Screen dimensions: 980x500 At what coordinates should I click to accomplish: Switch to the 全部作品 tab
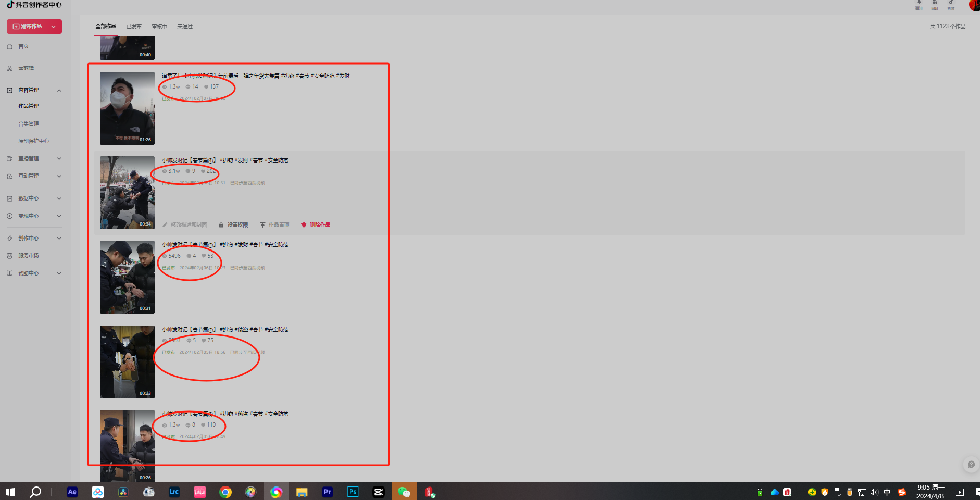[106, 27]
